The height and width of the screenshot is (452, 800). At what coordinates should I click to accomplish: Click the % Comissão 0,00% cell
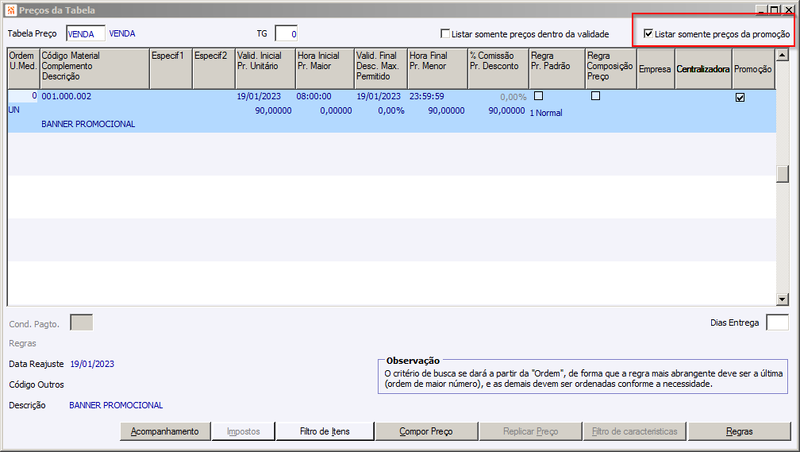[513, 97]
